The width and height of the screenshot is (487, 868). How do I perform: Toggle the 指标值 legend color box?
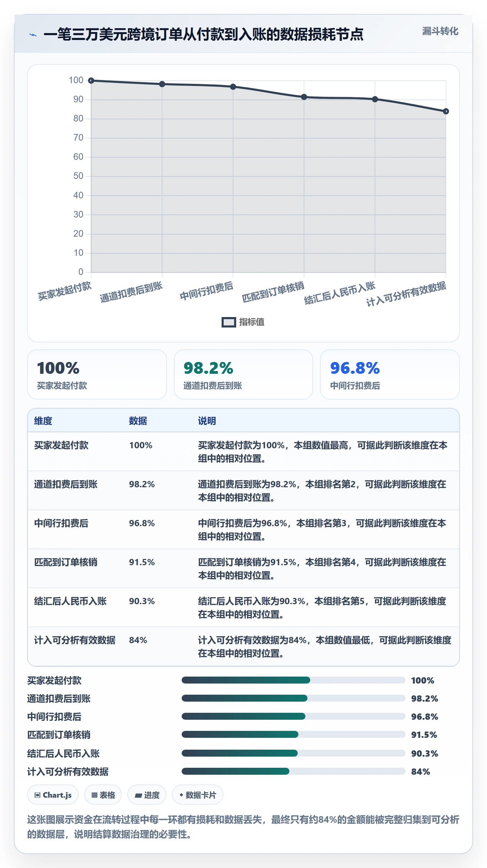[229, 322]
